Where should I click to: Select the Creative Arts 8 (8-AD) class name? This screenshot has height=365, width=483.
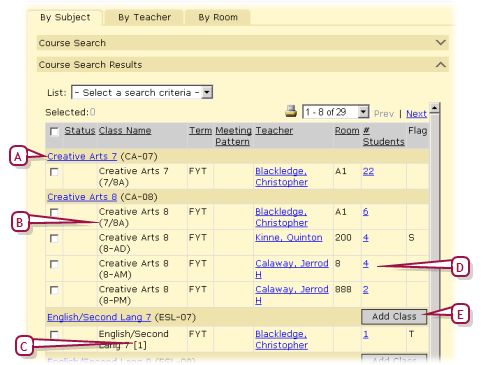[x=133, y=243]
